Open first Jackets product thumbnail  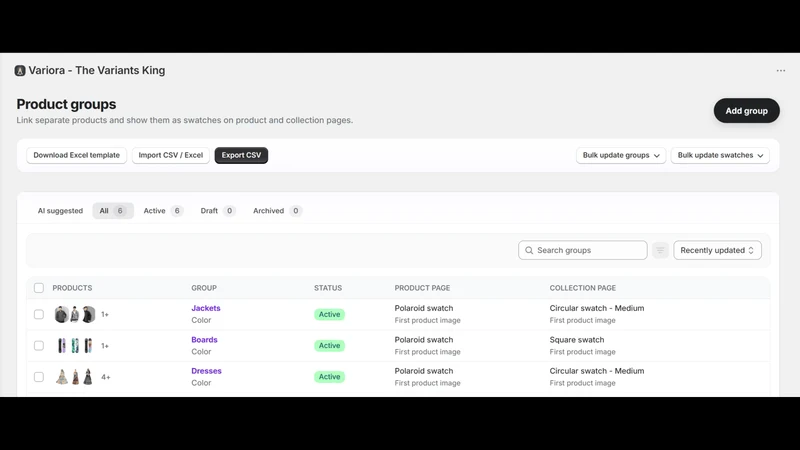61,314
